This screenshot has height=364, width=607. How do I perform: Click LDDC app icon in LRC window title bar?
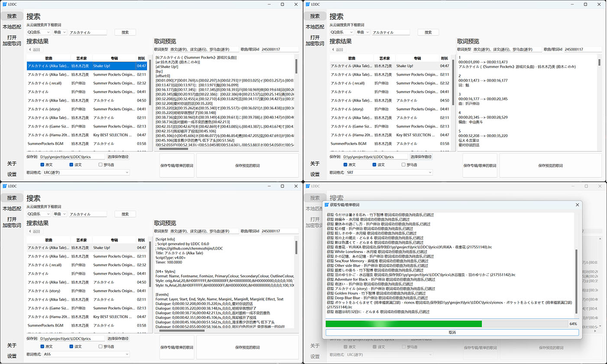[5, 4]
